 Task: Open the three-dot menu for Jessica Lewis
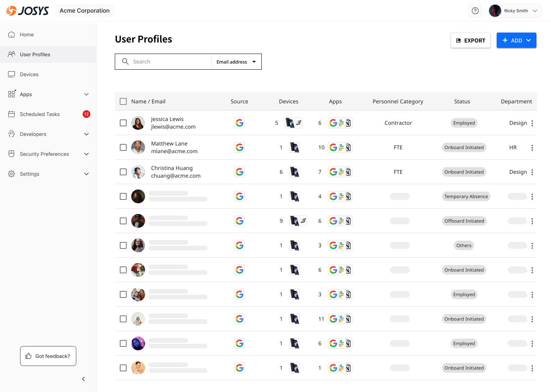(x=532, y=123)
